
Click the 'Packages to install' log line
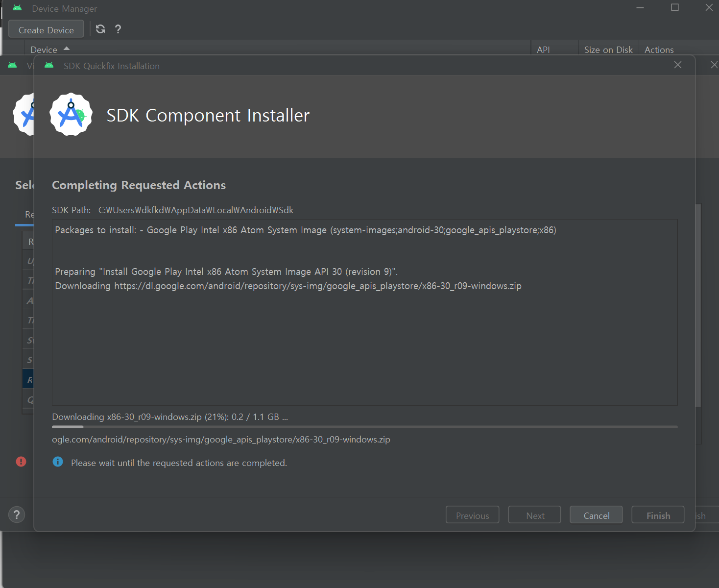pos(306,230)
